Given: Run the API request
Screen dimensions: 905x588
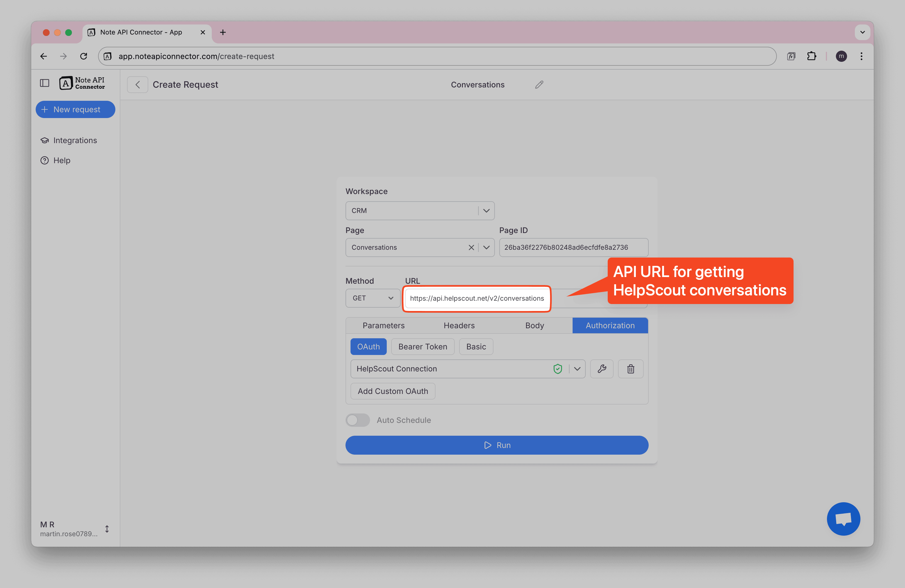Looking at the screenshot, I should pos(497,445).
